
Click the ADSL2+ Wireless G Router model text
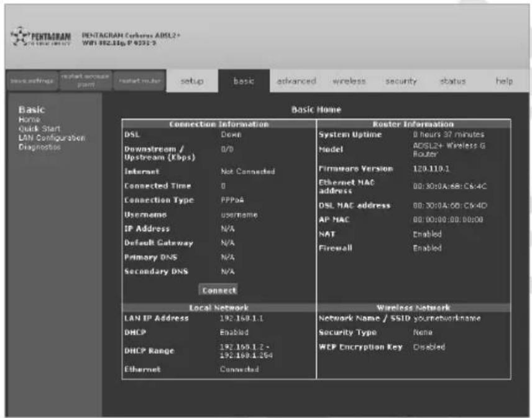[449, 150]
